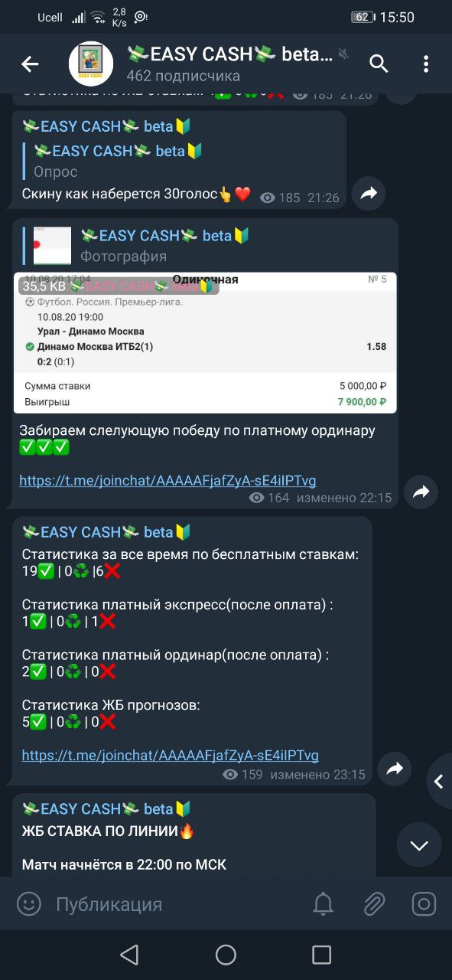452x980 pixels.
Task: Toggle the notification bell for posts
Action: pos(324,904)
